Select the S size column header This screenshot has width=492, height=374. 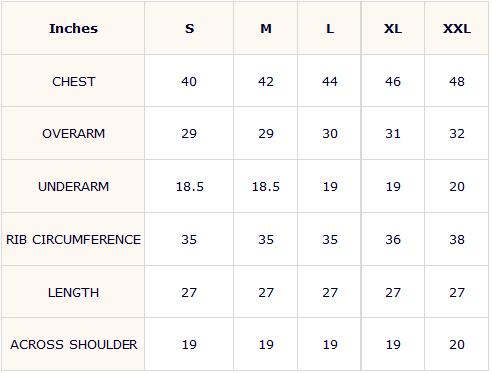click(x=189, y=29)
